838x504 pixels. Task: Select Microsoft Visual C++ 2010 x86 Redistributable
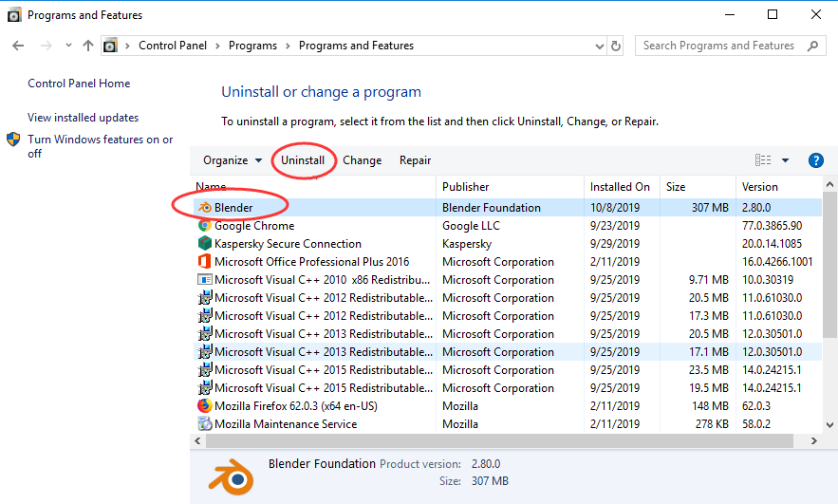507,279
